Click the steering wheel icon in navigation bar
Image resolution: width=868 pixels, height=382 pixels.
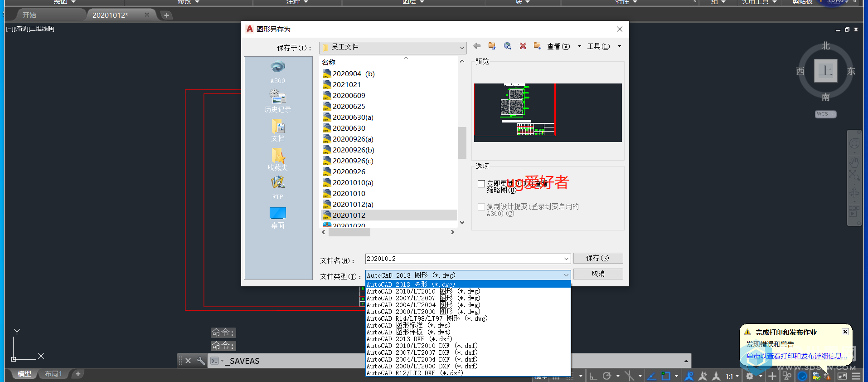854,144
